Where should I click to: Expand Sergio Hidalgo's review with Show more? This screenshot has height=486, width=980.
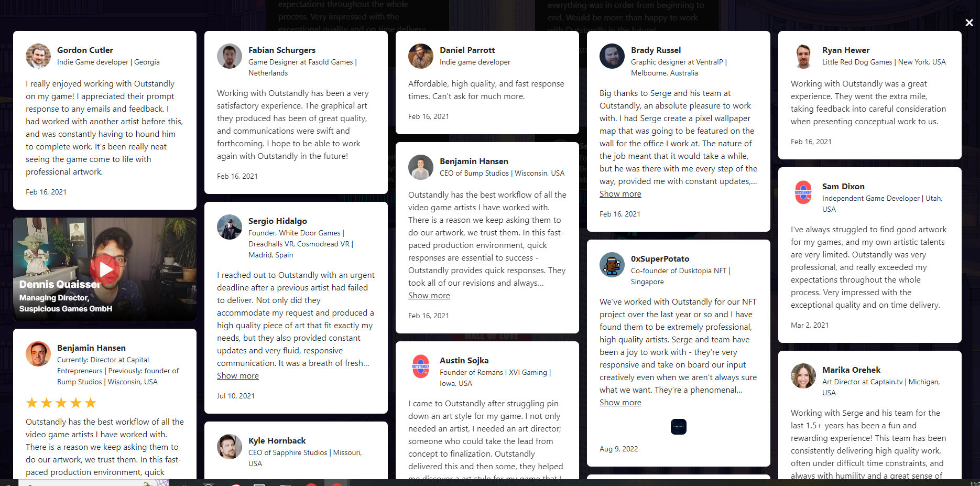[x=238, y=376]
